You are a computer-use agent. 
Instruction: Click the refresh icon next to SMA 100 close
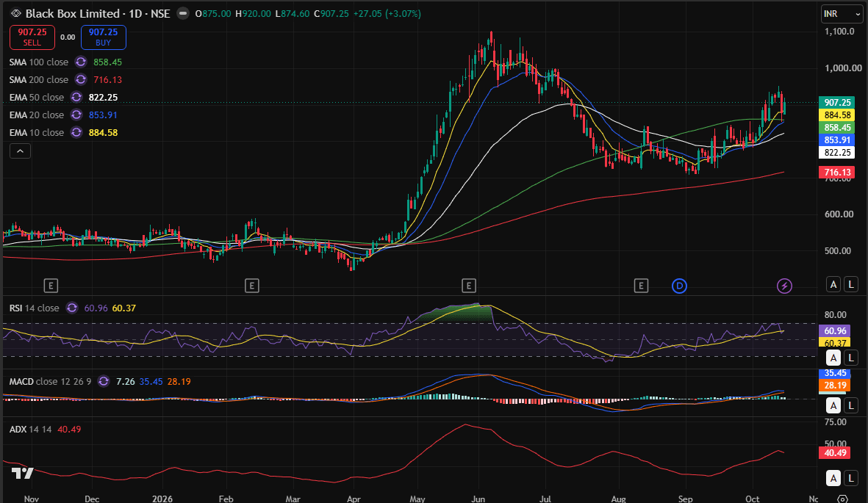coord(81,62)
